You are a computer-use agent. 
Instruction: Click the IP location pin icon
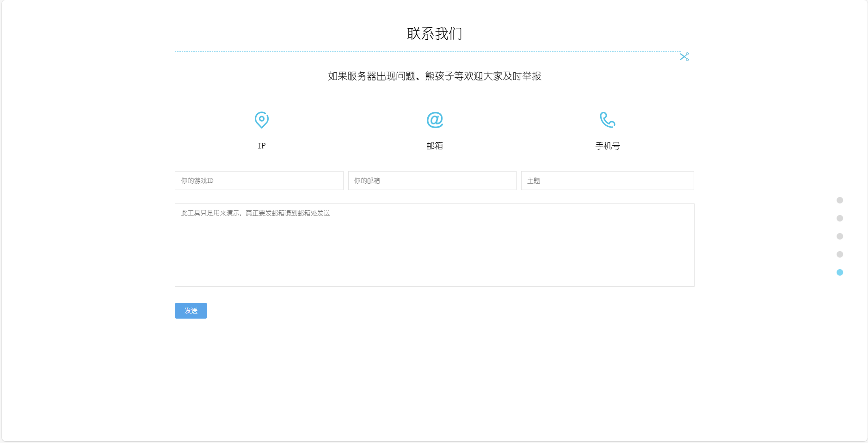pos(261,120)
